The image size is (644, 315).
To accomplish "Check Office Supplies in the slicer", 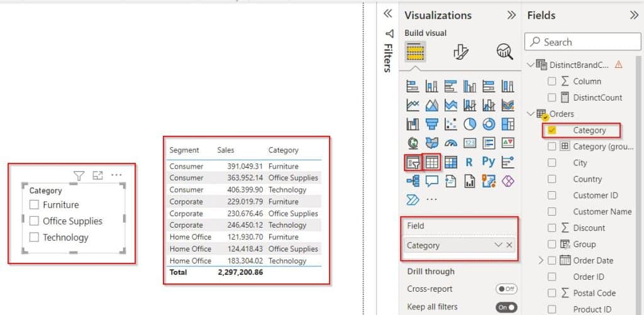I will click(34, 221).
